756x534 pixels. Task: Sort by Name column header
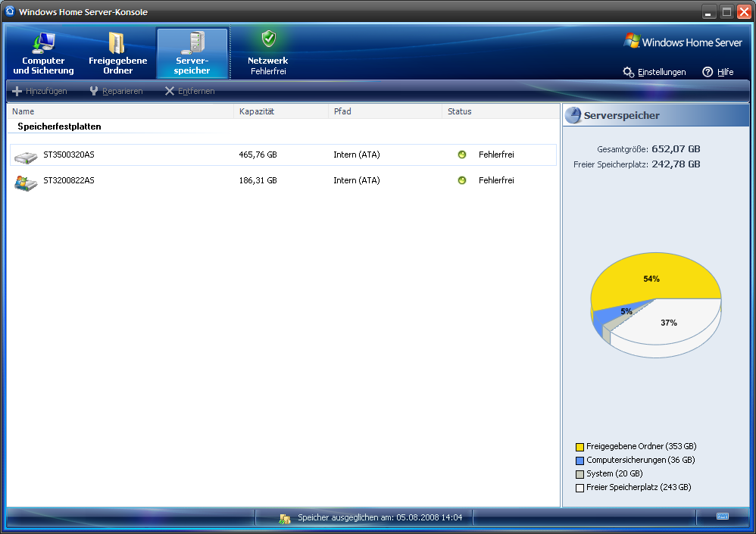pos(120,111)
